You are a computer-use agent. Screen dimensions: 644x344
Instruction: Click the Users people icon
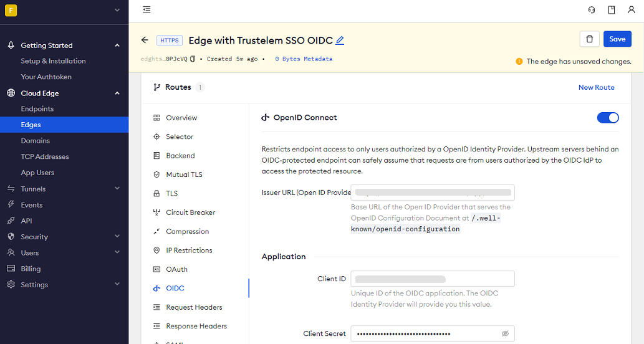[11, 252]
